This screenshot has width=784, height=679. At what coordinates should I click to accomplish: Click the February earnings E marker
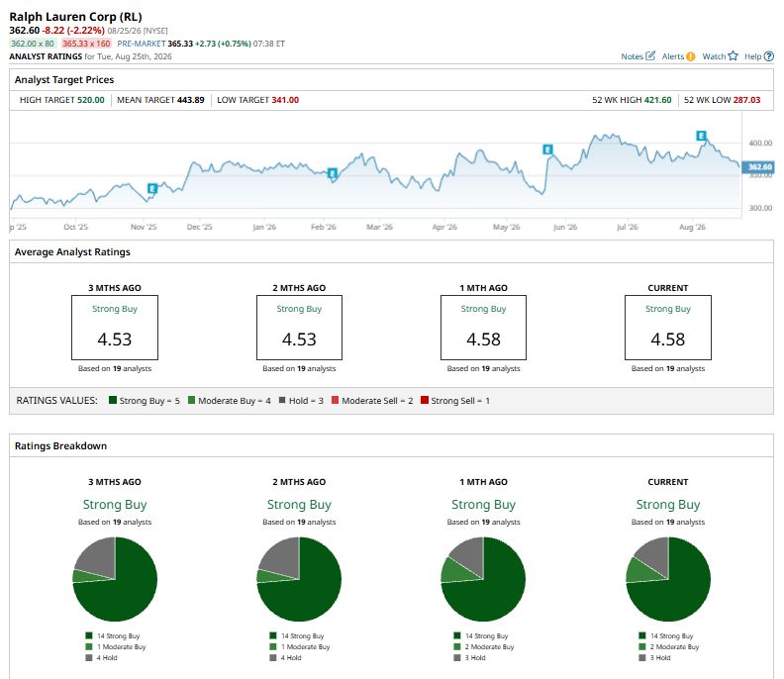point(332,173)
